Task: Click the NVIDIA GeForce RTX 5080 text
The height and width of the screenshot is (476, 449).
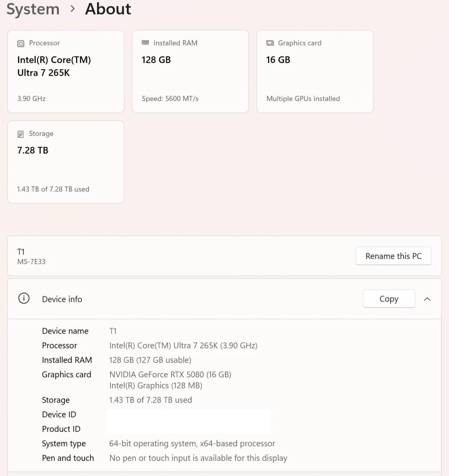Action: point(170,374)
